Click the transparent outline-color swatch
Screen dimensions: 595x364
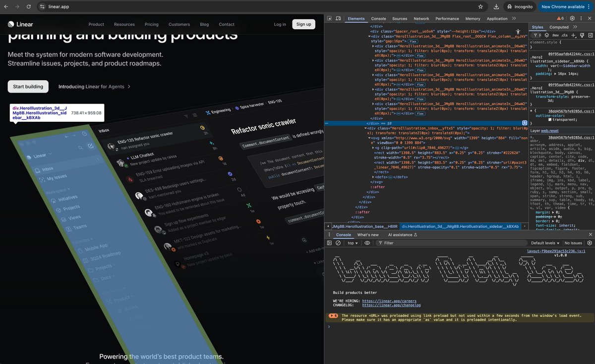pyautogui.click(x=550, y=119)
